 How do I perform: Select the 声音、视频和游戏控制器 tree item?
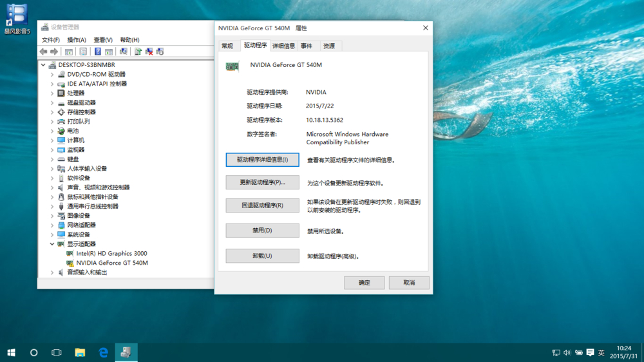tap(99, 187)
